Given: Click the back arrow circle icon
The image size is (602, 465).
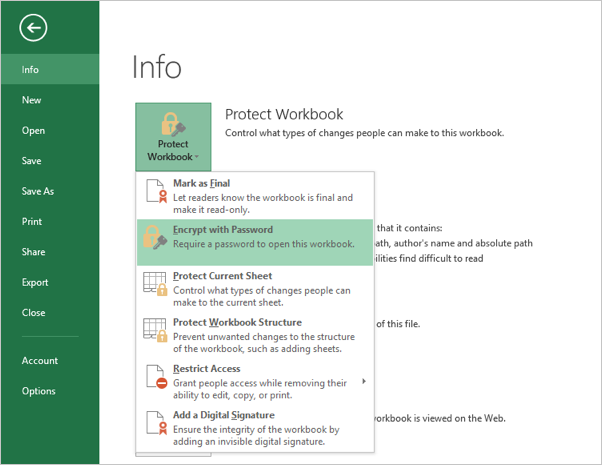Looking at the screenshot, I should (37, 29).
